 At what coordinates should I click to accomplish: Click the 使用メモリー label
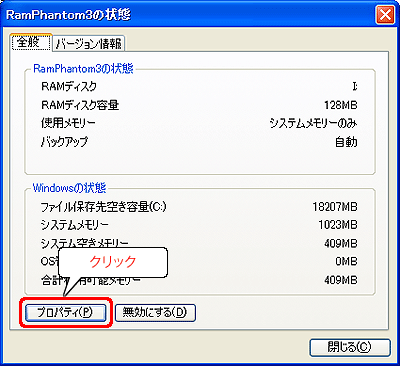(x=68, y=124)
